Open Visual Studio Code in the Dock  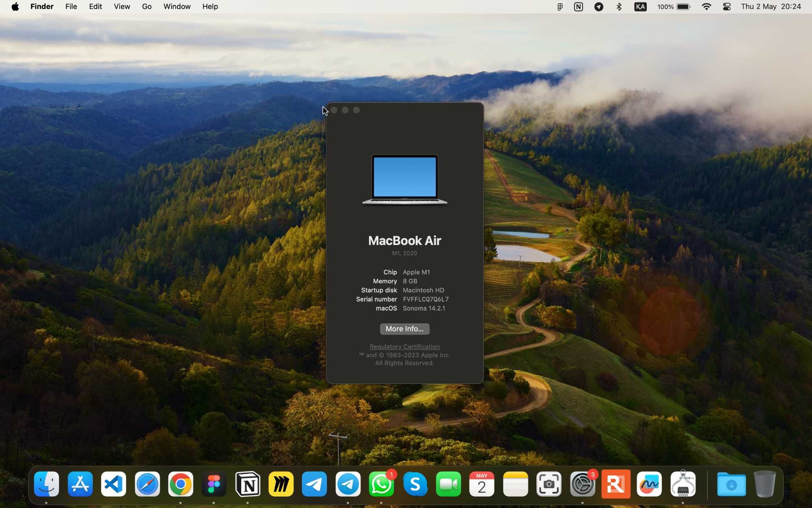tap(114, 484)
